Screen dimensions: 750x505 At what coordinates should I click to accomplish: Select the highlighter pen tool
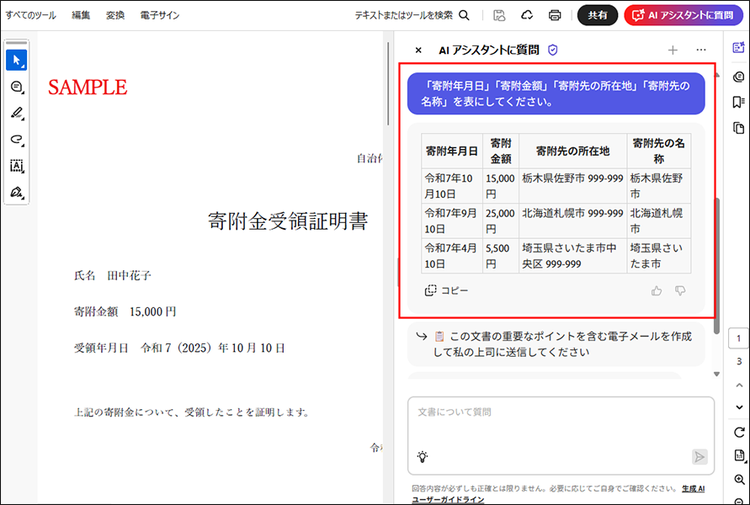click(x=16, y=113)
